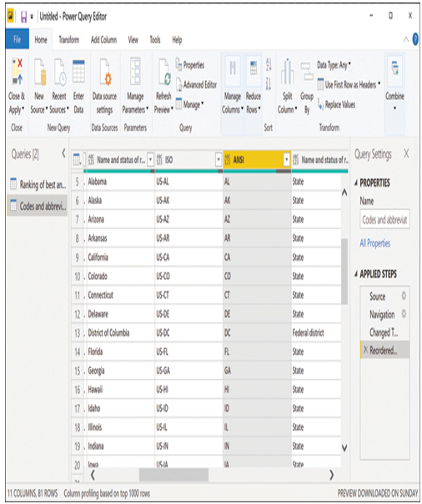Click Replace Values in Transform group

337,104
